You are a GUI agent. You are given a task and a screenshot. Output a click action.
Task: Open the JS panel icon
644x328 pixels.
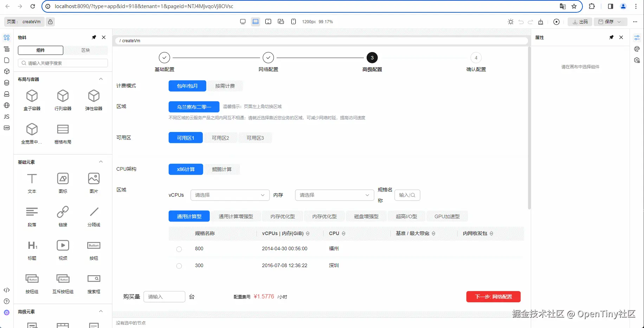click(x=7, y=116)
